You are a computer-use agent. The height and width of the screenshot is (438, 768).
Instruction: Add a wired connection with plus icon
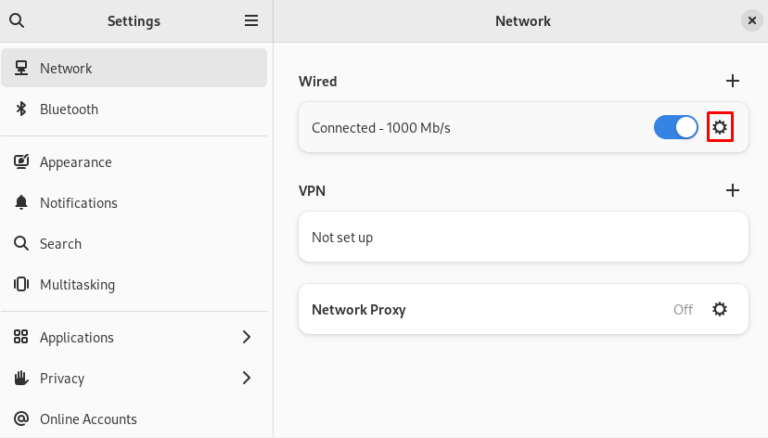[732, 81]
